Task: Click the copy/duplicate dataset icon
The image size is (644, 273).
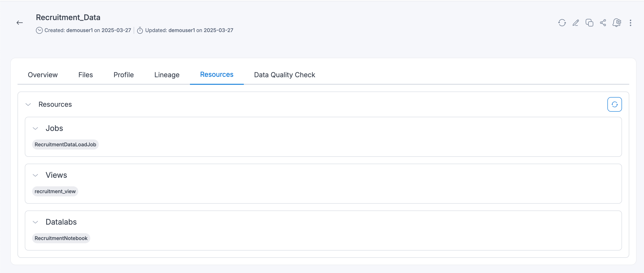Action: pyautogui.click(x=589, y=23)
